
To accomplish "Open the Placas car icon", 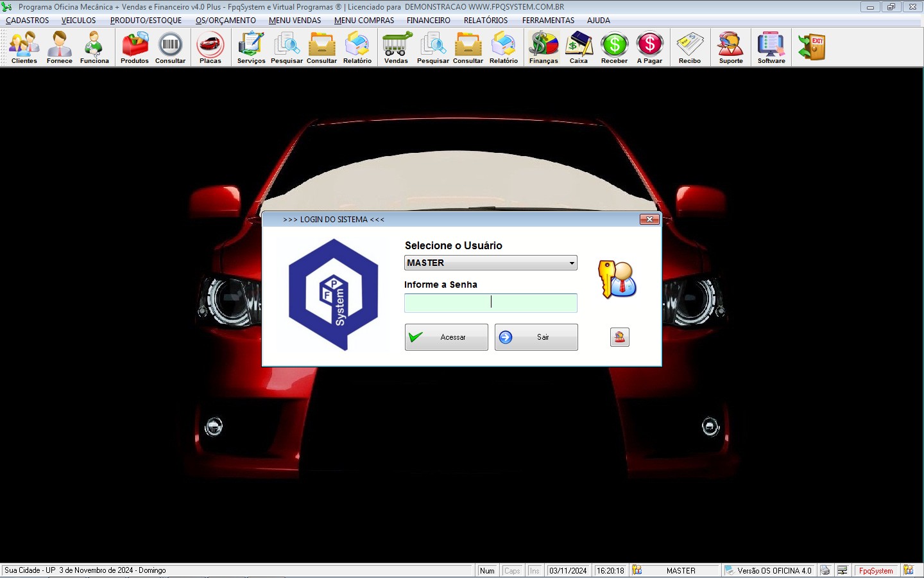I will click(x=210, y=48).
